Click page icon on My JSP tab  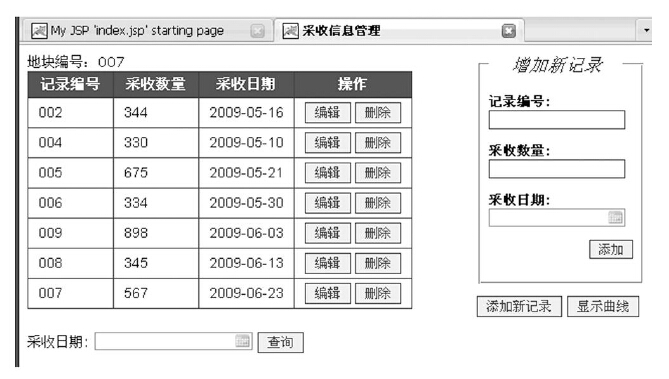(x=39, y=31)
